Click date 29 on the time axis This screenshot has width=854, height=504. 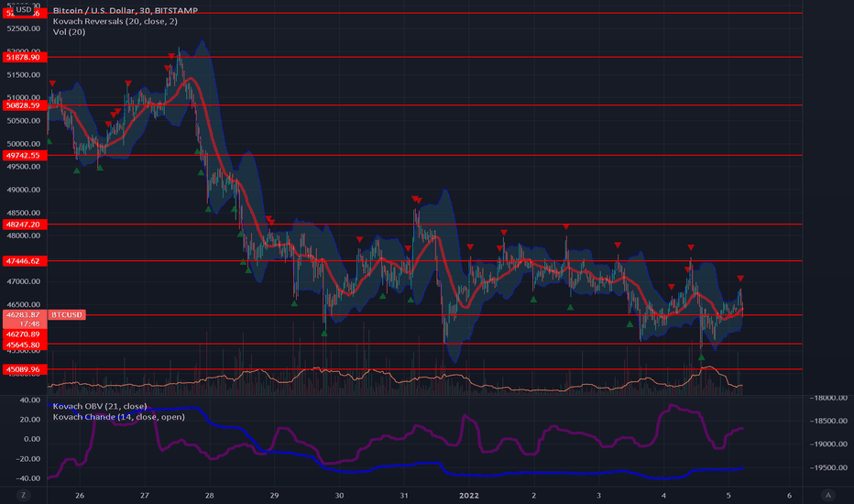click(x=274, y=495)
